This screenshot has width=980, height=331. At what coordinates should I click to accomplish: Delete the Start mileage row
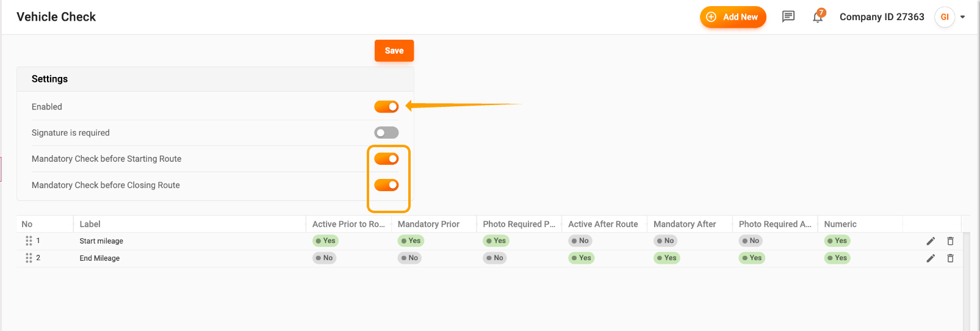tap(950, 241)
